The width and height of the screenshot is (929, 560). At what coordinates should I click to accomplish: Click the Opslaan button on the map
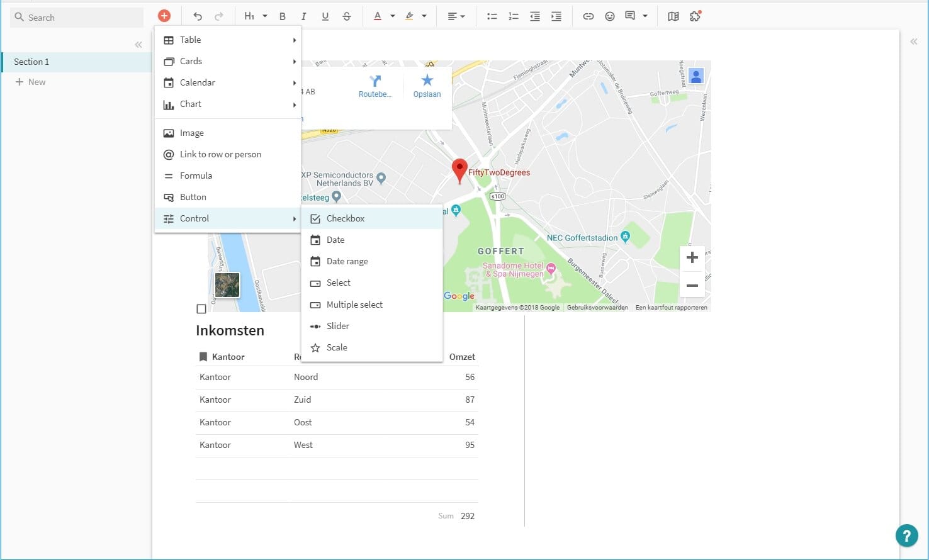[x=427, y=85]
